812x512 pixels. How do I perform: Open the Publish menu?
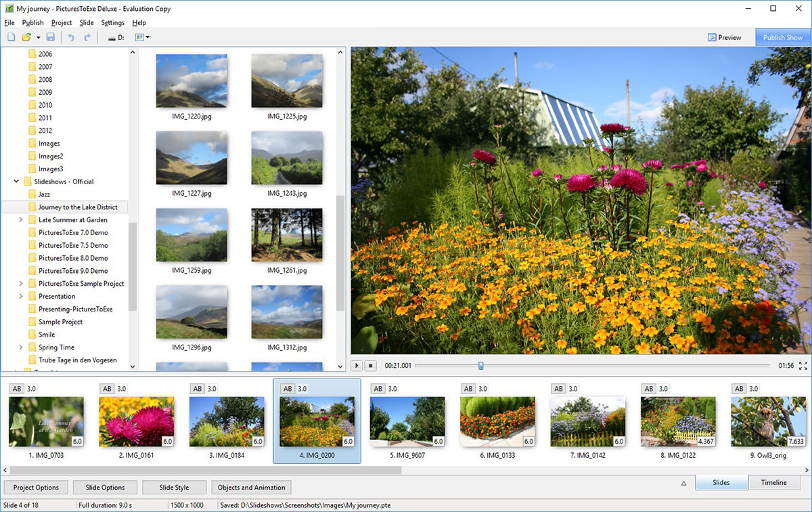32,22
